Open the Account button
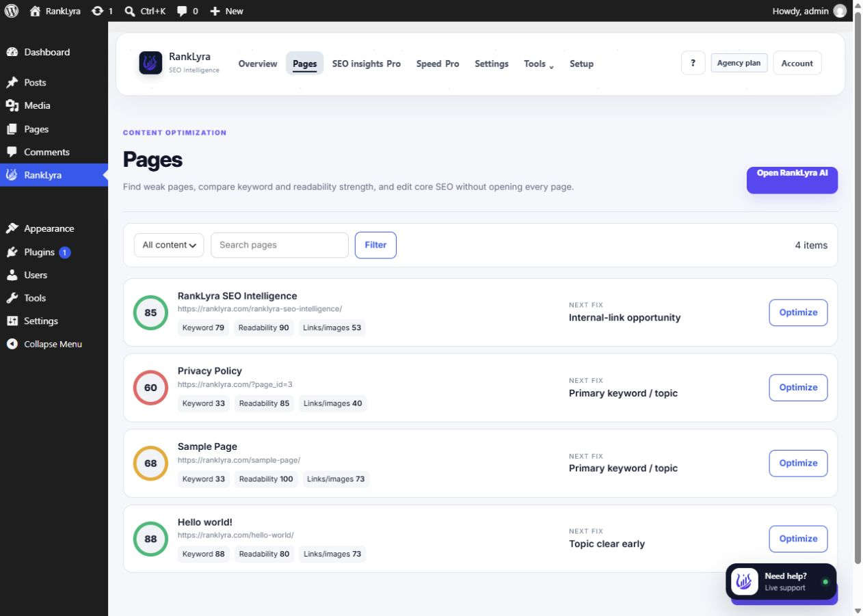 (x=797, y=63)
